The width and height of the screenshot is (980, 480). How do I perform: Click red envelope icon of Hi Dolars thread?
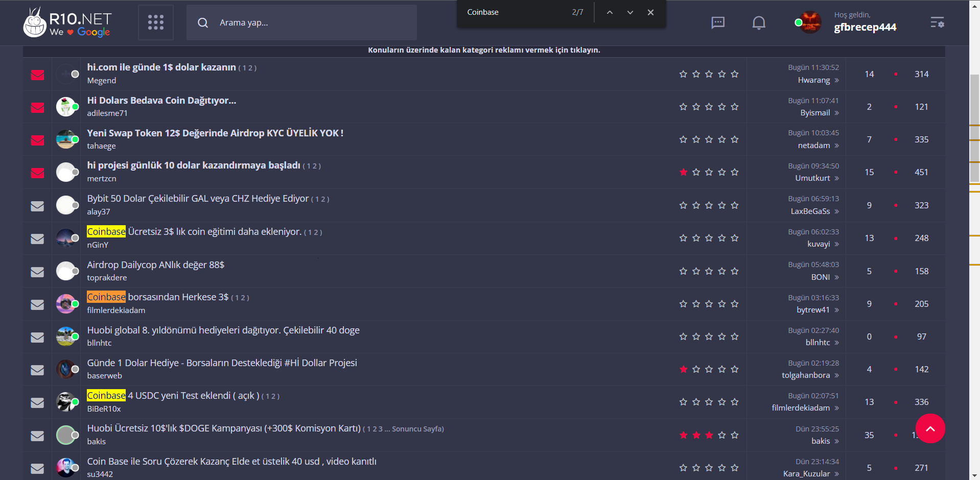(37, 108)
